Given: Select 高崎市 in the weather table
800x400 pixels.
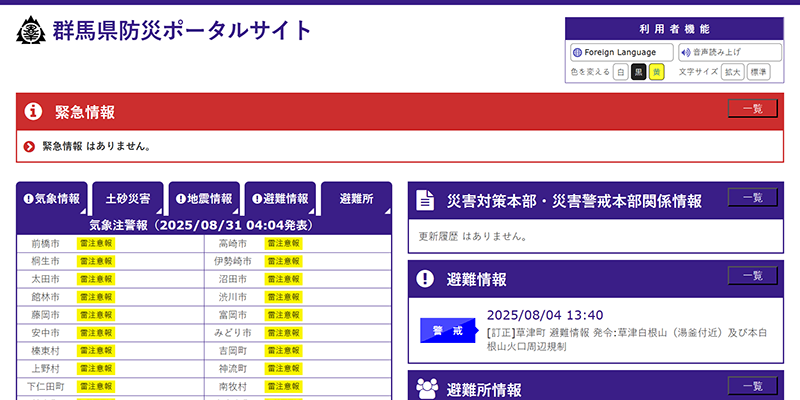Looking at the screenshot, I should click(233, 243).
